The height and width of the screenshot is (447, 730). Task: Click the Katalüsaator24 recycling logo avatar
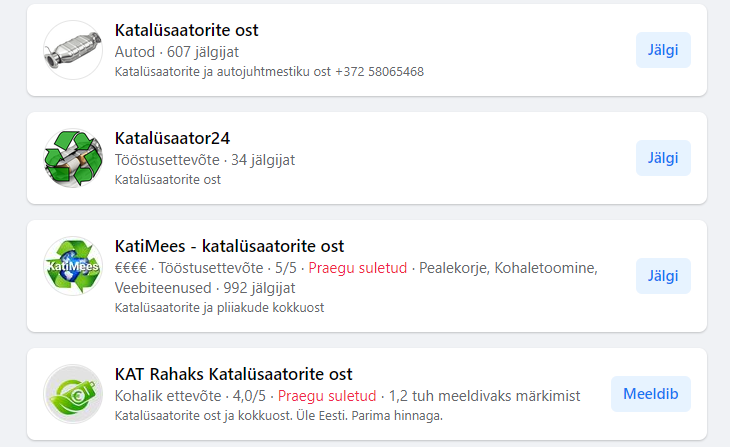coord(74,158)
